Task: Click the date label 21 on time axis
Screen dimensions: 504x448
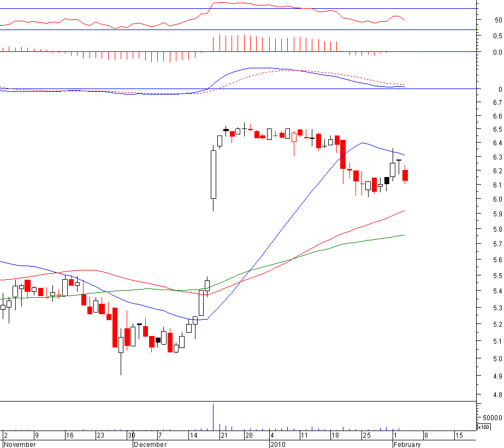Action: point(224,435)
